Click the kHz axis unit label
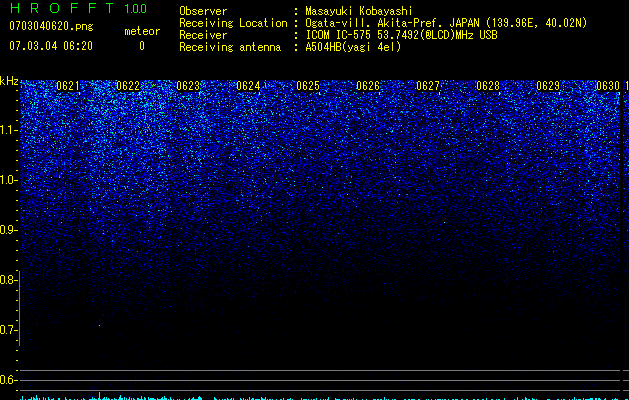Screen dimensions: 629x400 [9, 81]
